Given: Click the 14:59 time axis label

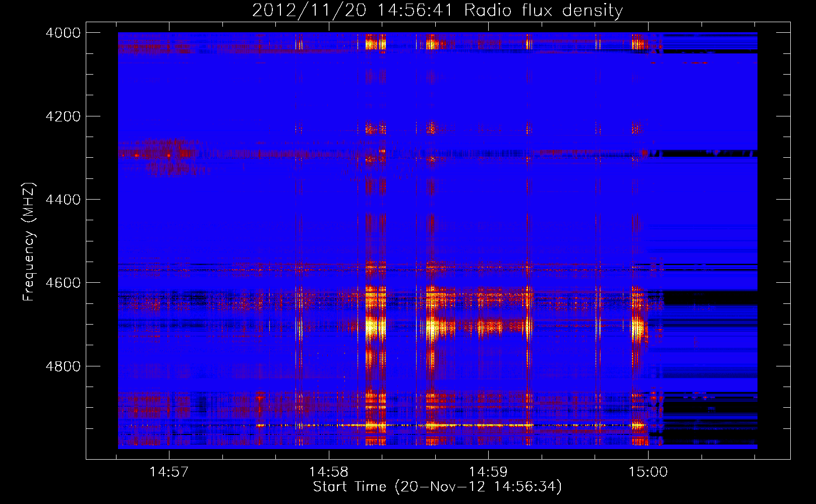Looking at the screenshot, I should 488,472.
